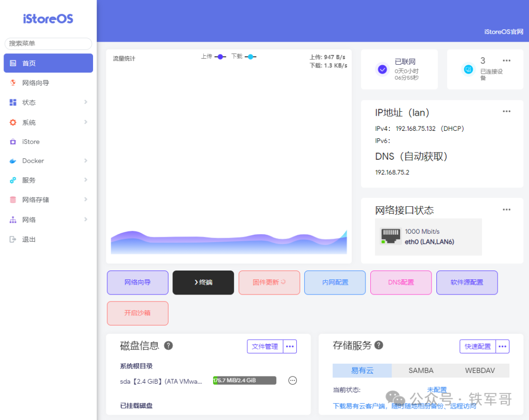Launch the 终端 terminal button
The image size is (529, 420).
203,283
